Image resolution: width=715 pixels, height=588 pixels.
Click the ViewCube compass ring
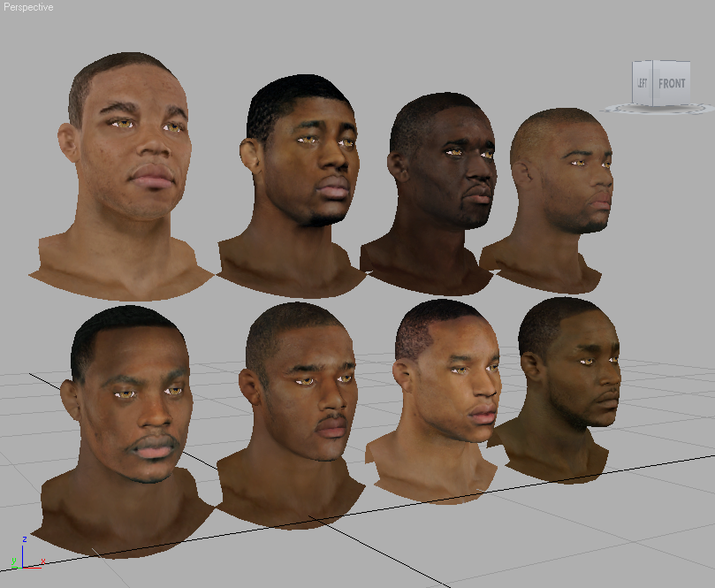pos(657,109)
